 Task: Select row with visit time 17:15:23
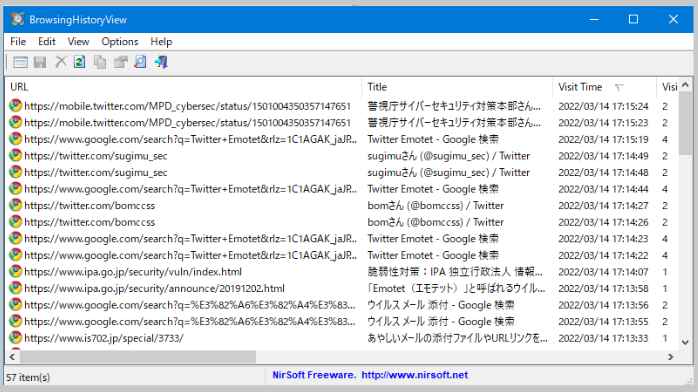pos(343,122)
